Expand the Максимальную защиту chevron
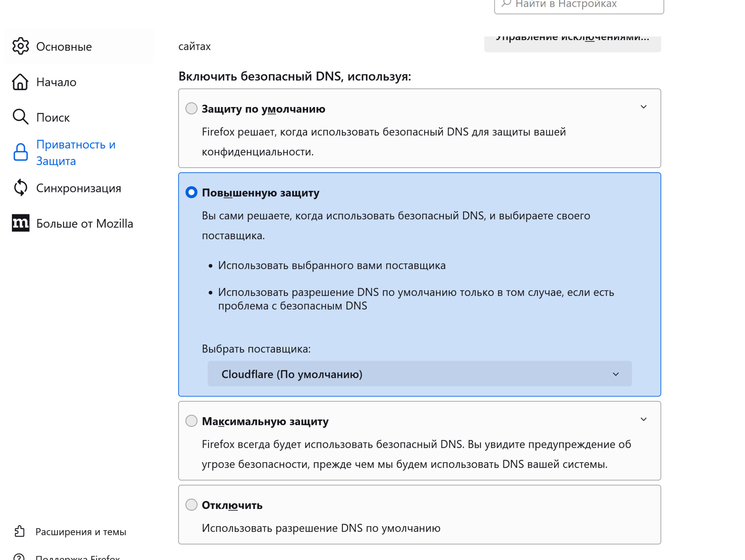 coord(643,420)
